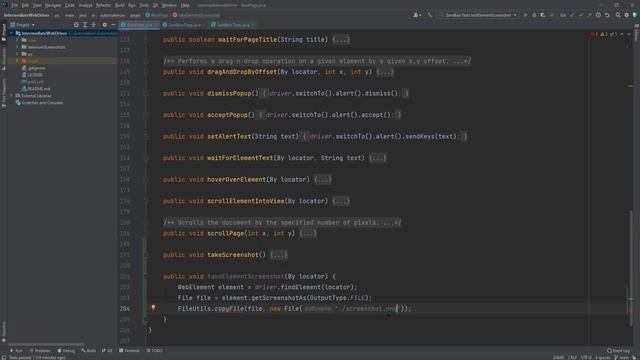Click the Show History clock icon
The width and height of the screenshot is (640, 360).
pos(598,15)
